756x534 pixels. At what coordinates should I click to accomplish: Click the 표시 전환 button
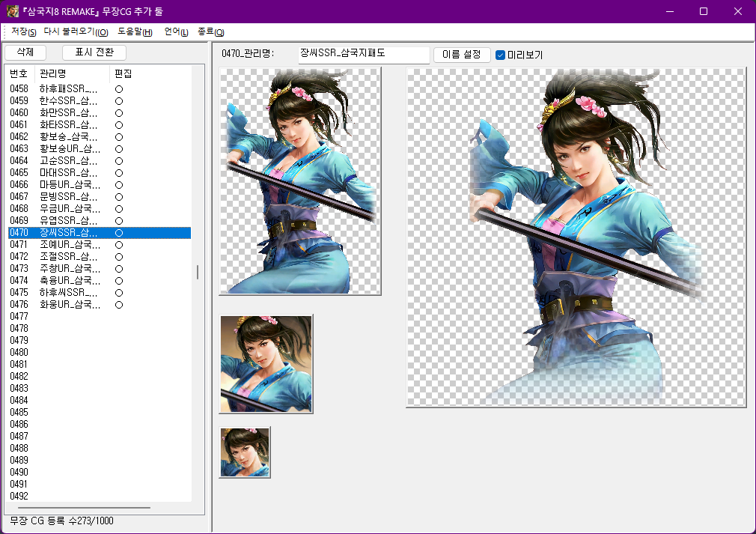tap(94, 52)
